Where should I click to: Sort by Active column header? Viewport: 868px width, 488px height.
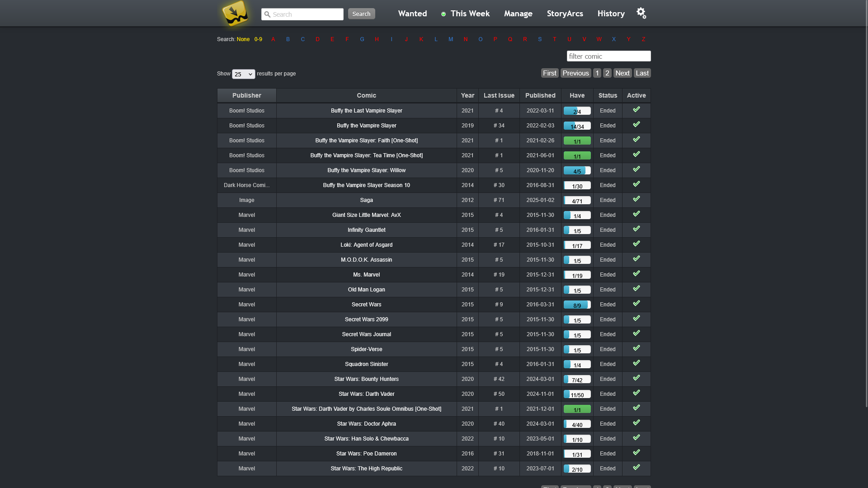click(636, 95)
